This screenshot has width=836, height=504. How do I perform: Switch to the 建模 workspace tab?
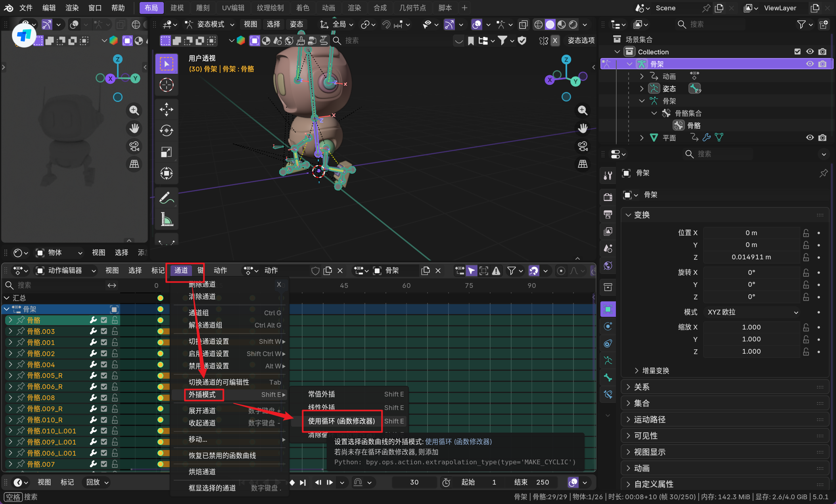(x=177, y=8)
